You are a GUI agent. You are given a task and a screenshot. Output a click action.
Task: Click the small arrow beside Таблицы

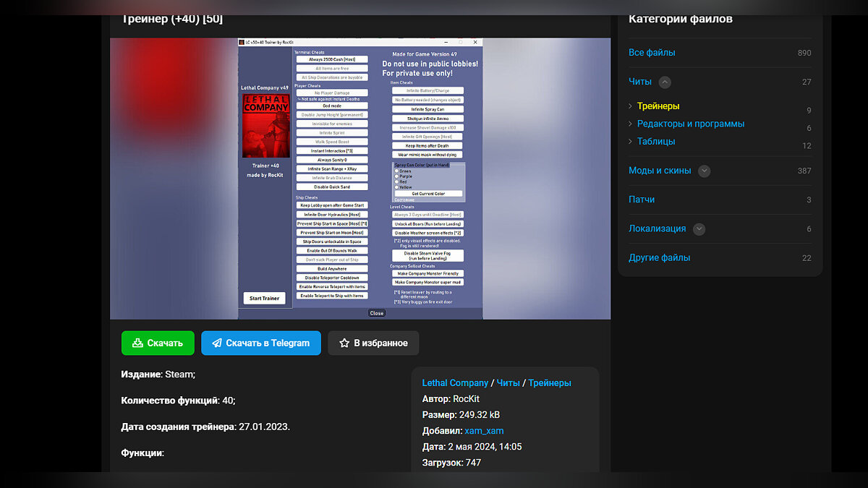pyautogui.click(x=631, y=142)
